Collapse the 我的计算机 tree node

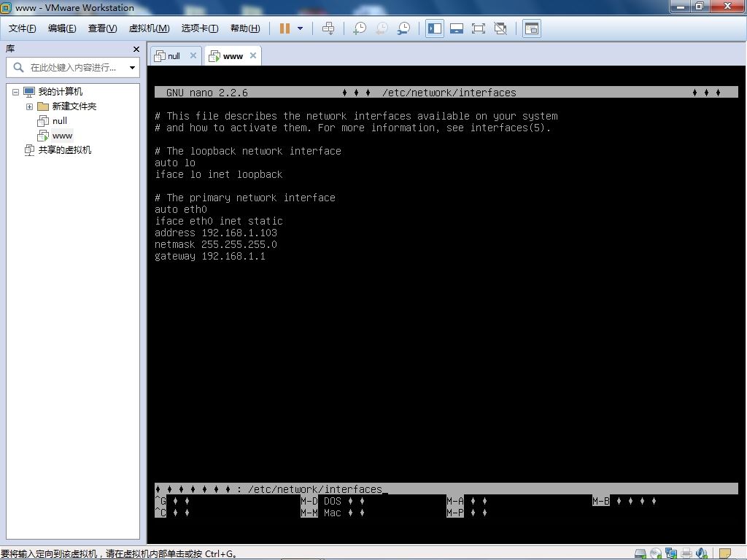click(x=16, y=92)
